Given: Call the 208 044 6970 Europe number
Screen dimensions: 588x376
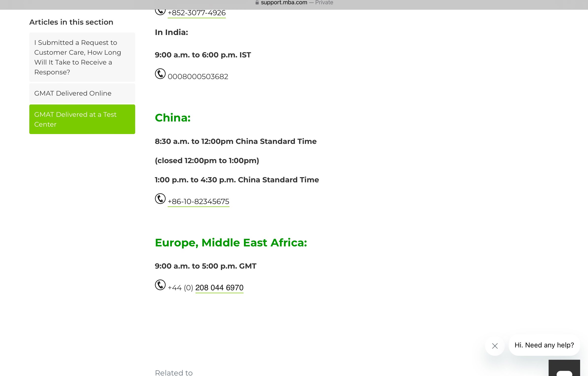Looking at the screenshot, I should [219, 288].
